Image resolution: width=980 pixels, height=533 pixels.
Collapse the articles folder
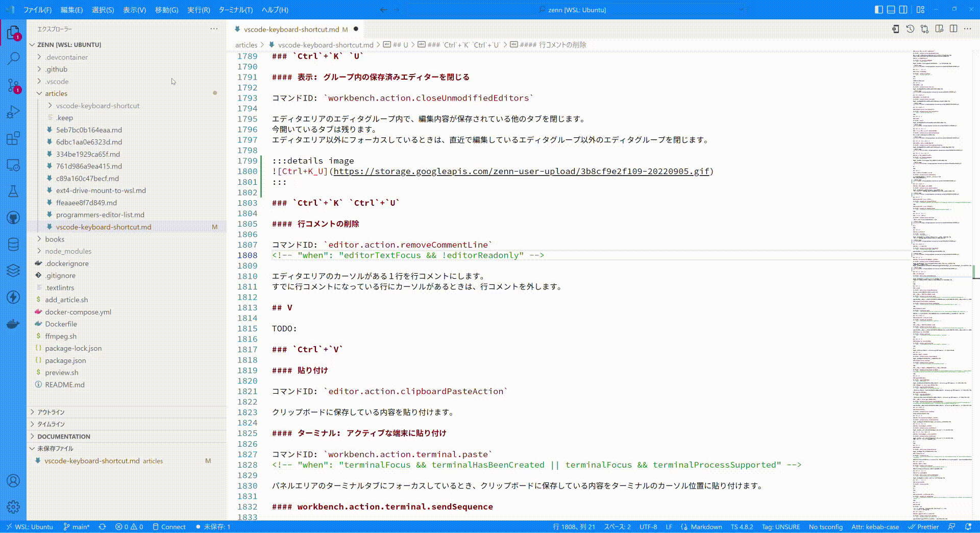(127, 93)
